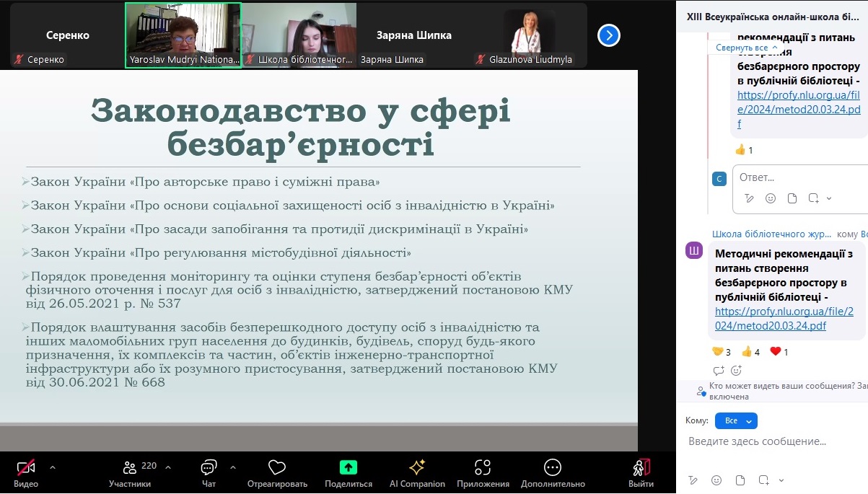868x494 pixels.
Task: Click the message field Введите здесь сообщение
Action: coord(772,441)
